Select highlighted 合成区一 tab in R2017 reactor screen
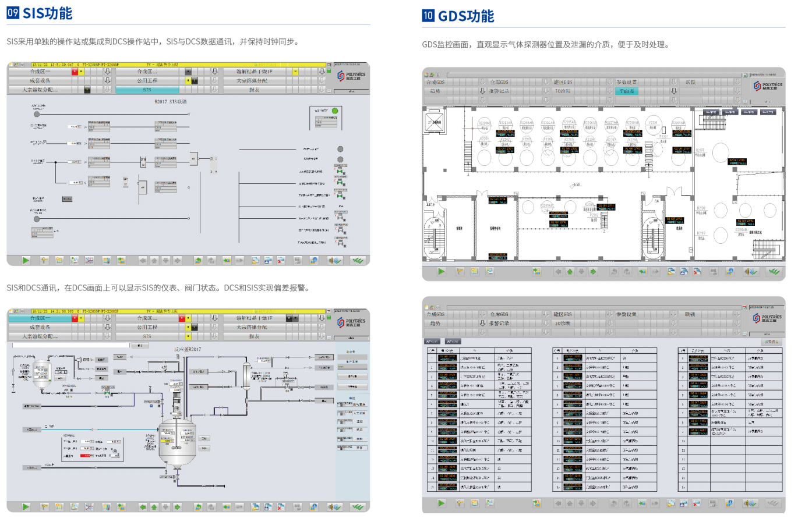The width and height of the screenshot is (812, 522). (40, 318)
